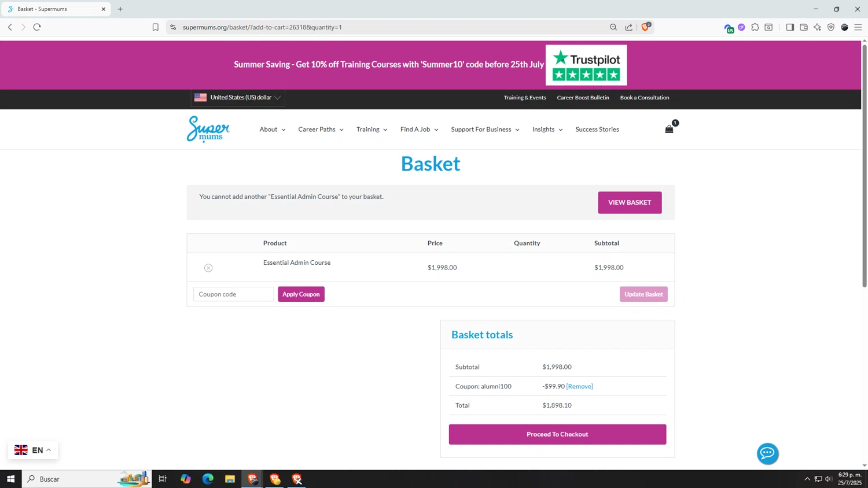Open browser extensions puzzle icon
Viewport: 868px width, 488px height.
click(755, 27)
